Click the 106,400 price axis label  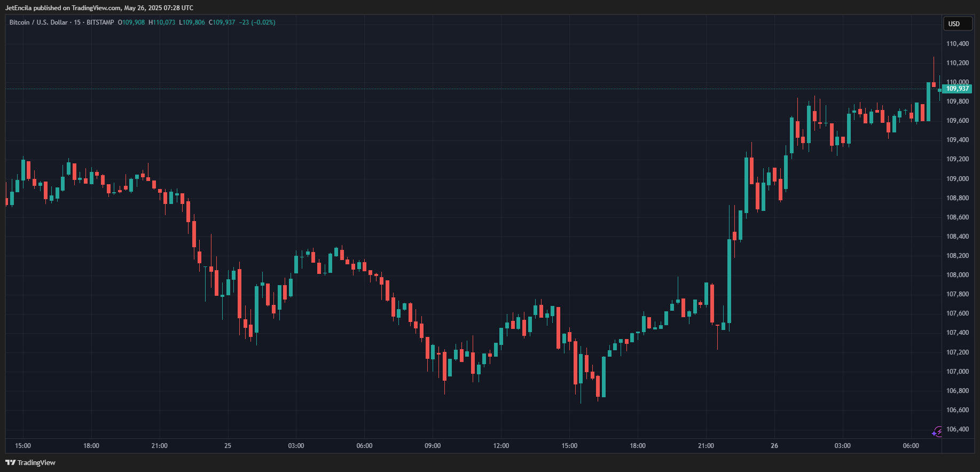(957, 429)
